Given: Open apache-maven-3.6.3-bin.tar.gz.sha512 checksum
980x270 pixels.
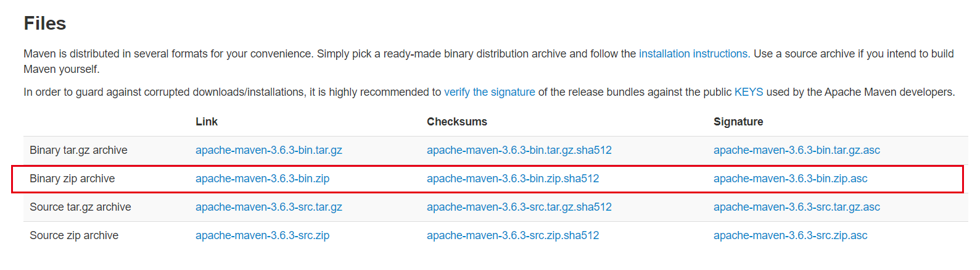Looking at the screenshot, I should [x=519, y=150].
